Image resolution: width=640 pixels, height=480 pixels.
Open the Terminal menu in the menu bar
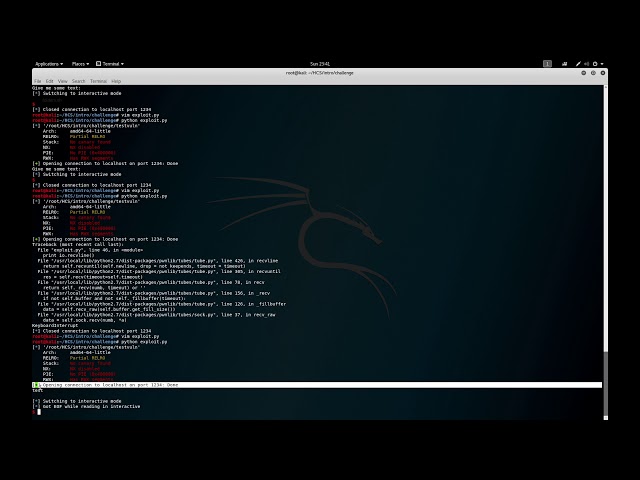point(98,81)
